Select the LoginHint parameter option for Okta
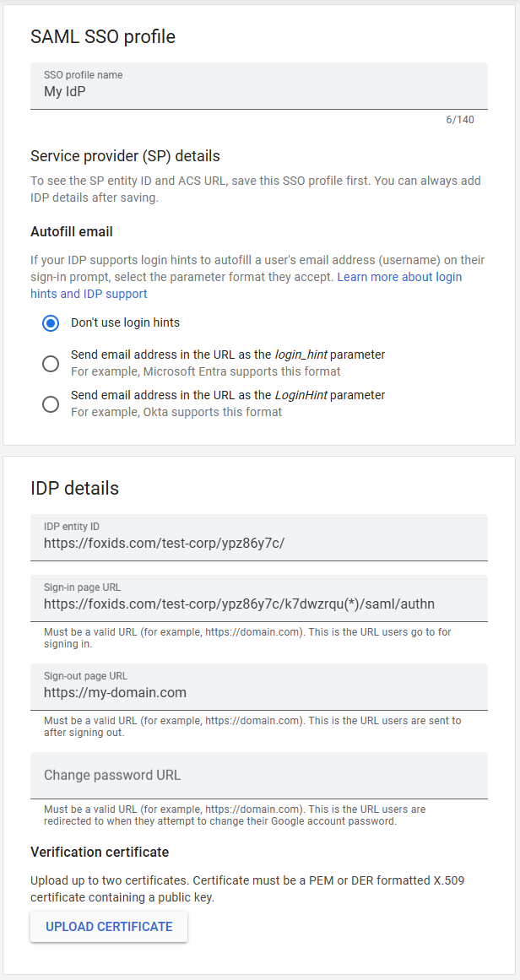The width and height of the screenshot is (520, 980). pyautogui.click(x=51, y=404)
